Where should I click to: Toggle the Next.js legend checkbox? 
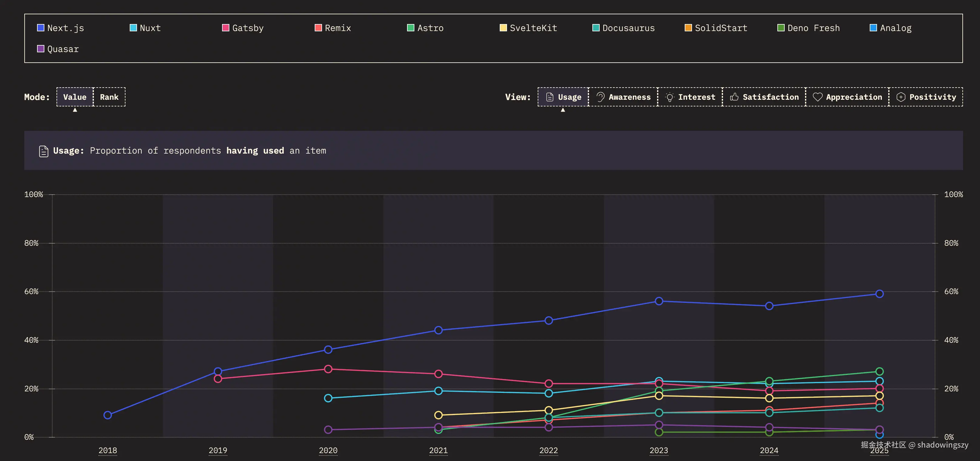pos(41,28)
